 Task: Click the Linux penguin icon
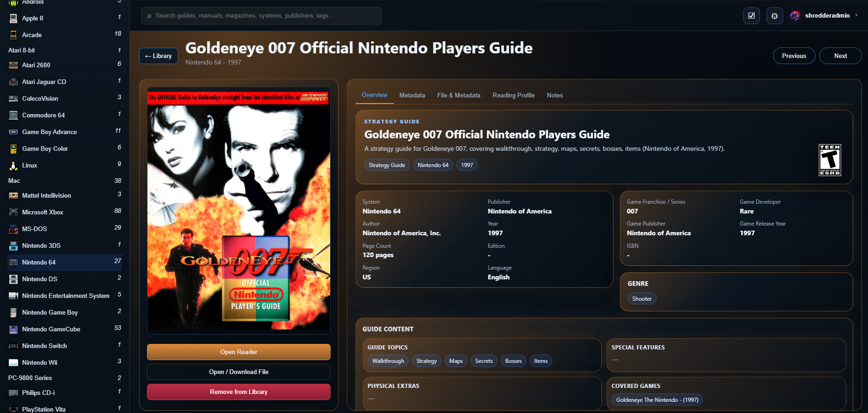[x=13, y=165]
